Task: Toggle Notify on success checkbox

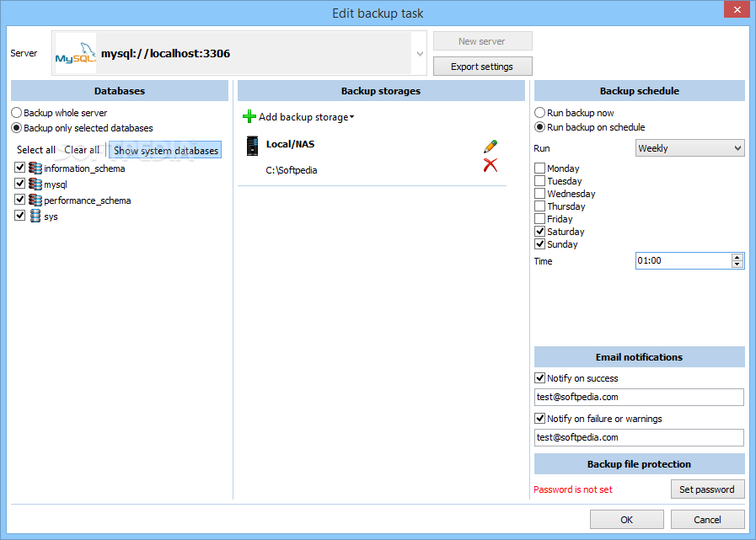Action: tap(540, 378)
